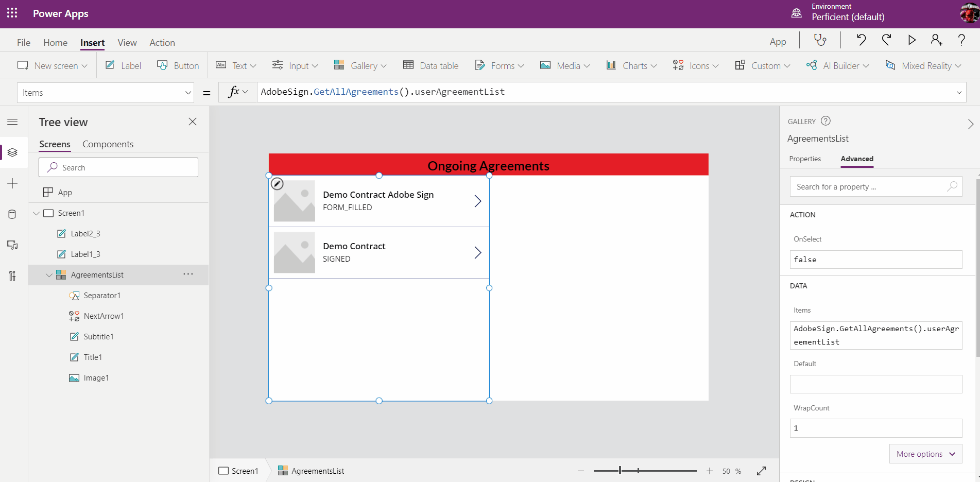Screen dimensions: 980x482
Task: Collapse AgreementsList tree node
Action: tap(49, 274)
